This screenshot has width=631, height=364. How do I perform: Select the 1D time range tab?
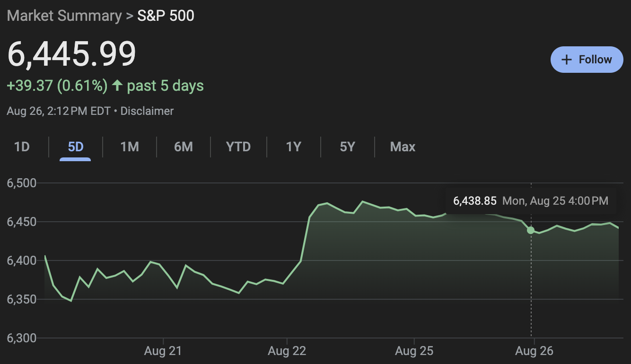pos(22,147)
